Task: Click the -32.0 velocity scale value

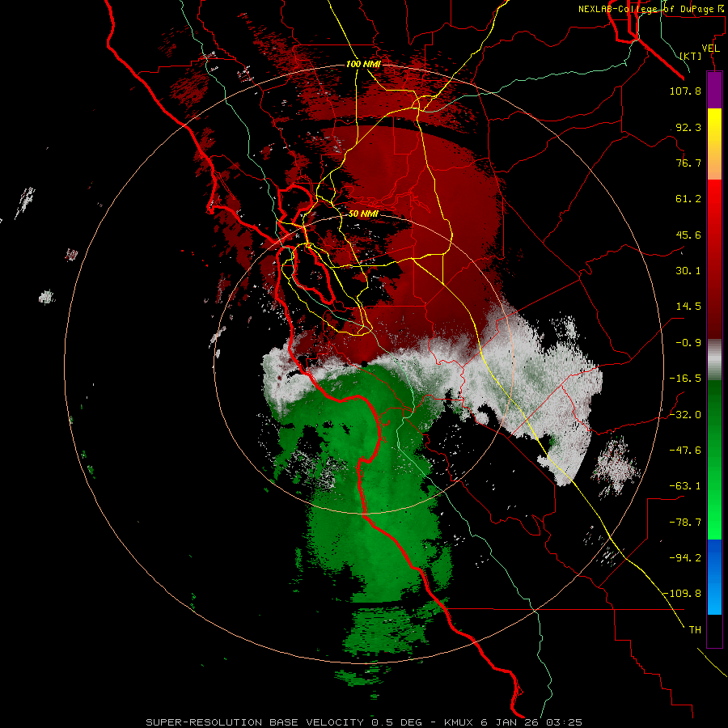Action: [685, 415]
